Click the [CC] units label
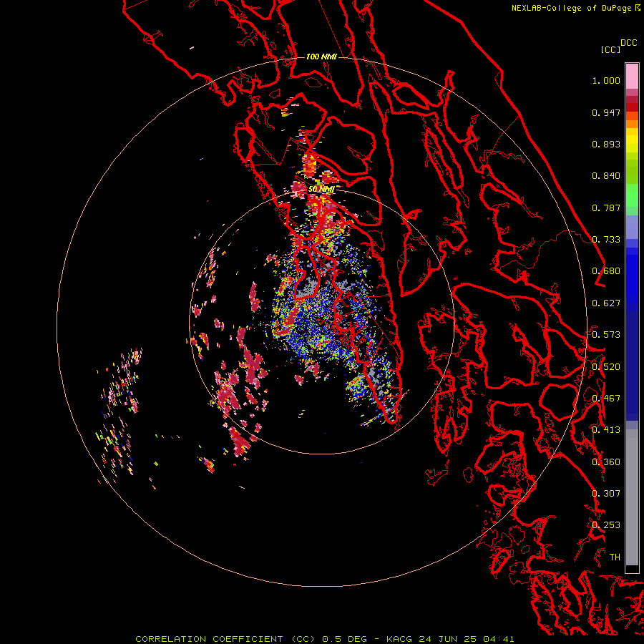The width and height of the screenshot is (644, 644). [x=610, y=49]
